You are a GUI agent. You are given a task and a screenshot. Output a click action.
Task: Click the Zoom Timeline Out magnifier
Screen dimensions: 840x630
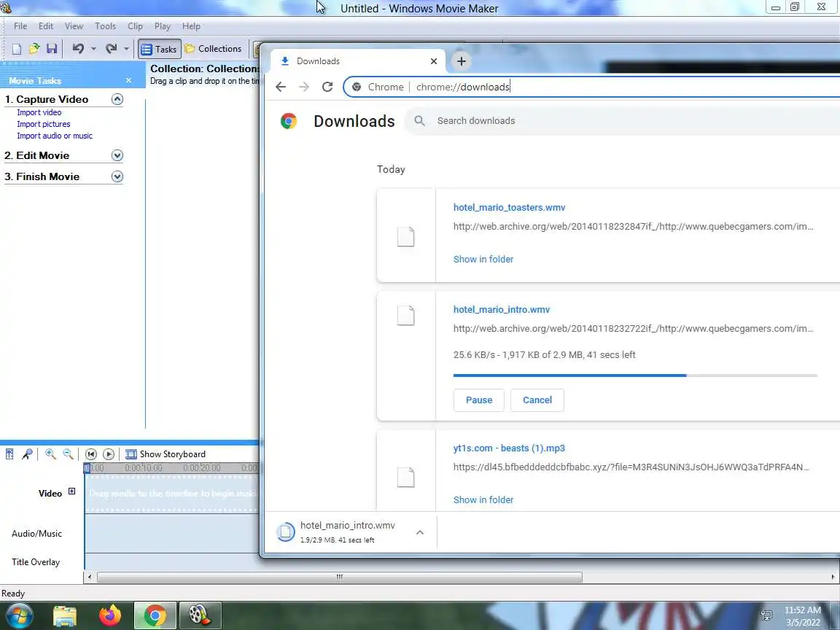[x=68, y=454]
